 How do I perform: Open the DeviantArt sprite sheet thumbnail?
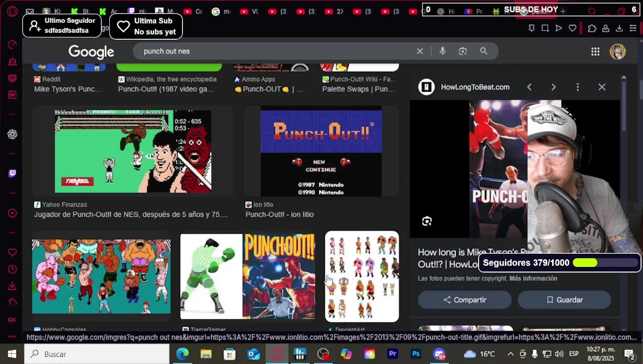click(362, 277)
